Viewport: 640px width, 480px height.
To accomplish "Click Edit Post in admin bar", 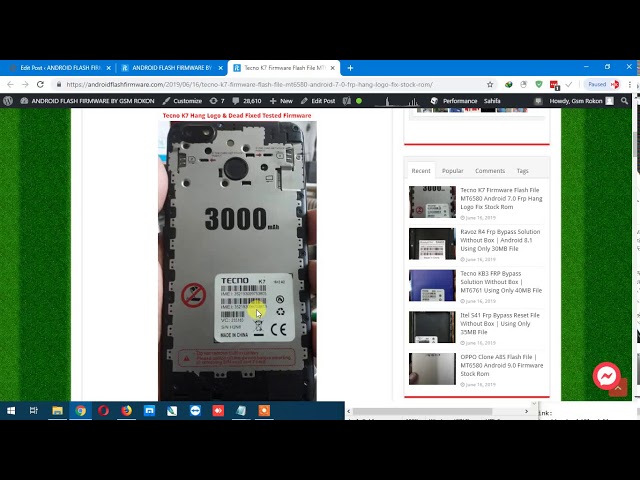I will [318, 101].
